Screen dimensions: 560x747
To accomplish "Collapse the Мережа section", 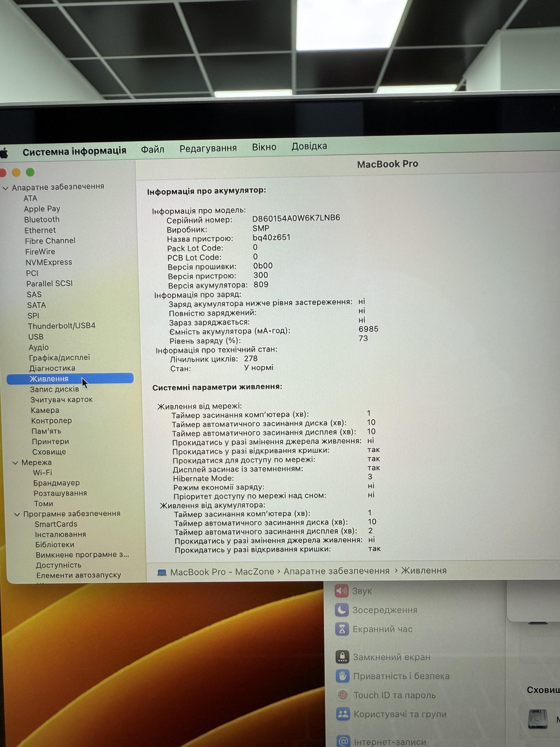I will pos(15,463).
